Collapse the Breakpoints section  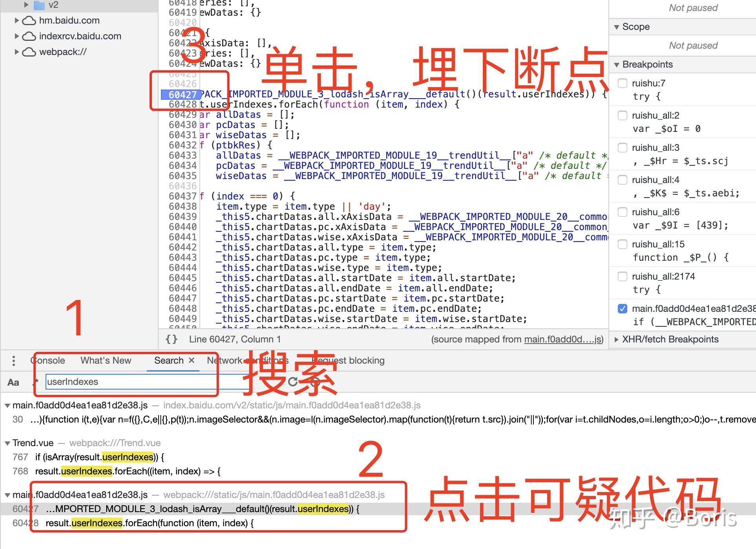point(617,64)
